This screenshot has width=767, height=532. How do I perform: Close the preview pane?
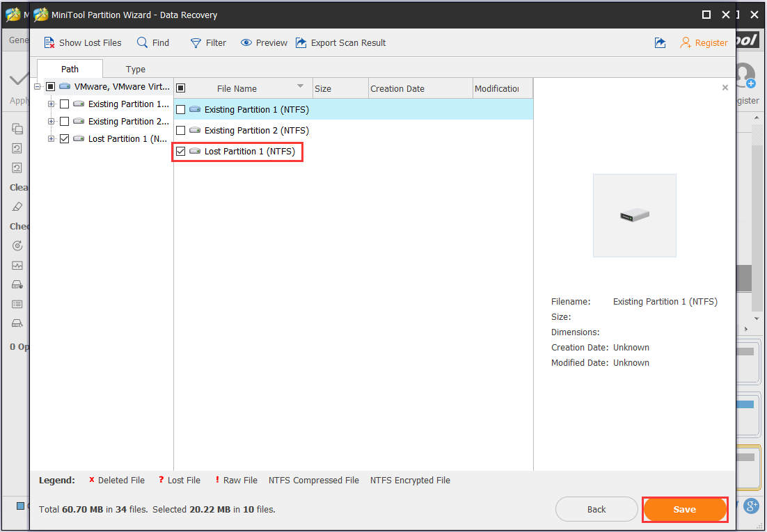click(x=725, y=88)
